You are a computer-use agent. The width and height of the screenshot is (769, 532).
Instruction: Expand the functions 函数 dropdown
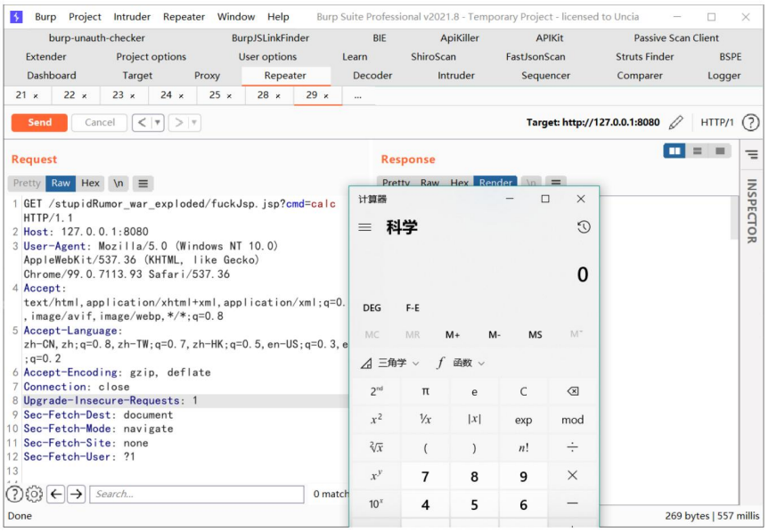click(461, 364)
